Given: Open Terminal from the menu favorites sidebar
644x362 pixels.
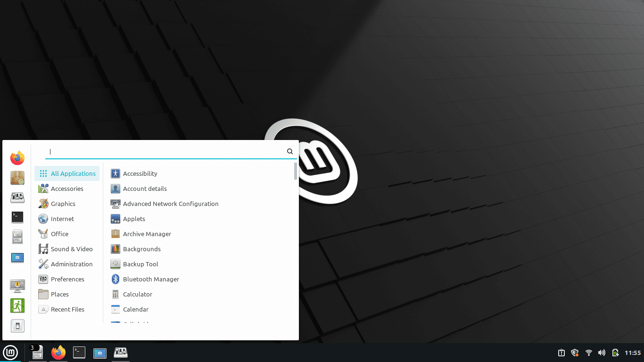Looking at the screenshot, I should click(x=17, y=217).
